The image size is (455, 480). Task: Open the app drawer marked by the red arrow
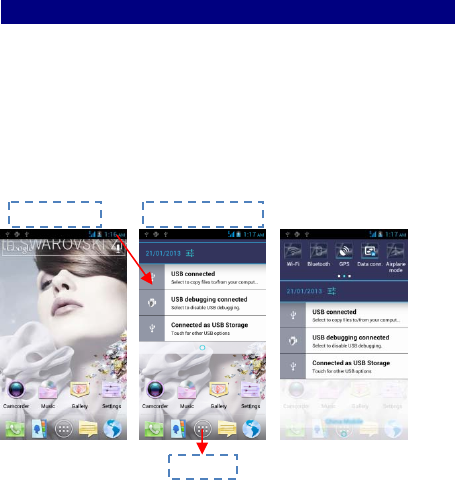tap(202, 429)
